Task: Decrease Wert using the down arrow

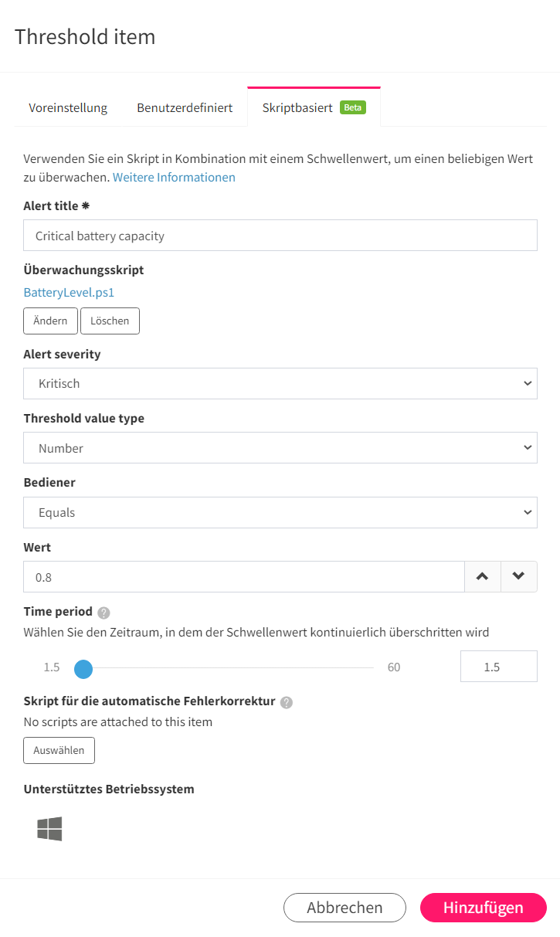Action: tap(519, 576)
